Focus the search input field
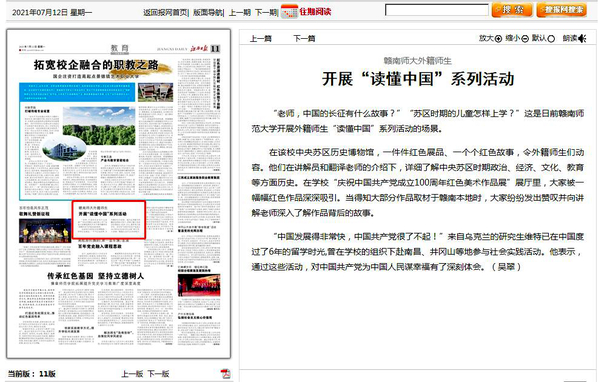 [x=437, y=10]
